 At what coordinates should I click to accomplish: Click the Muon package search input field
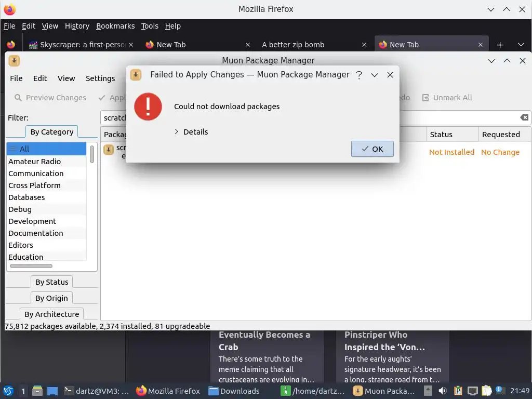[x=315, y=118]
